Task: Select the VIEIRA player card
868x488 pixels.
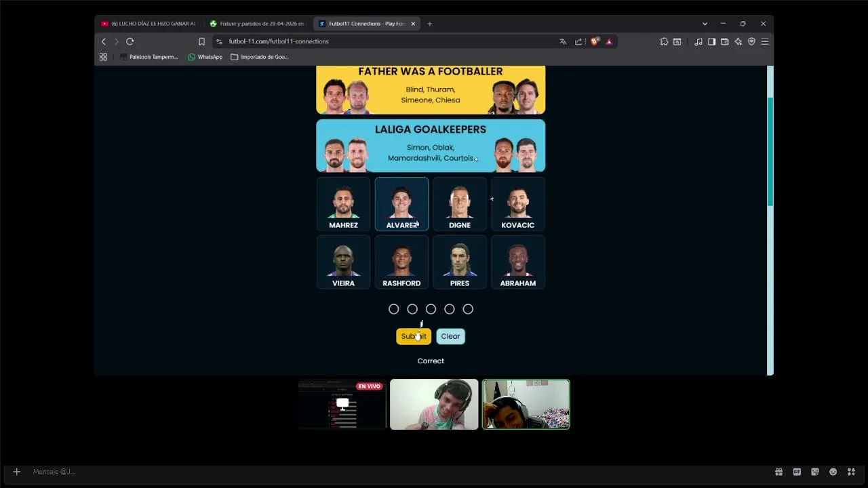Action: [x=343, y=262]
